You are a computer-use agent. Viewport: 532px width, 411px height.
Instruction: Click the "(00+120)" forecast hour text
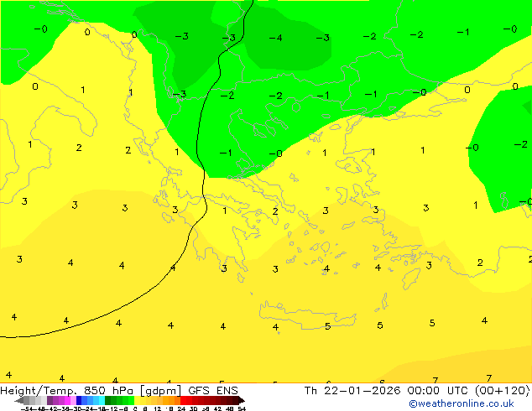[x=503, y=391]
